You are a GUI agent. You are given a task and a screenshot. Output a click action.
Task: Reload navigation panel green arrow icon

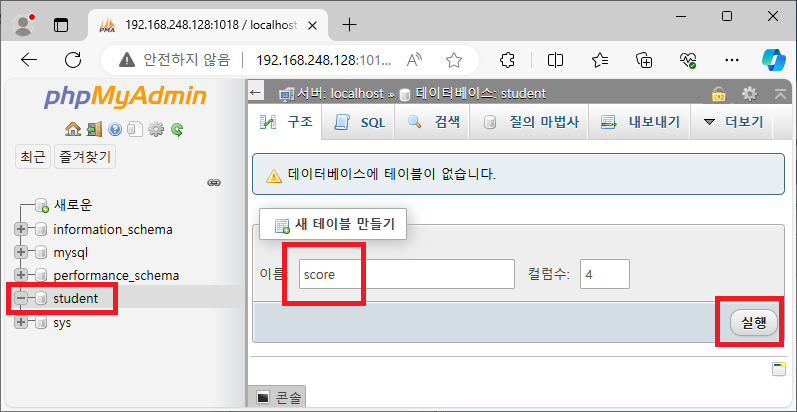(x=176, y=130)
